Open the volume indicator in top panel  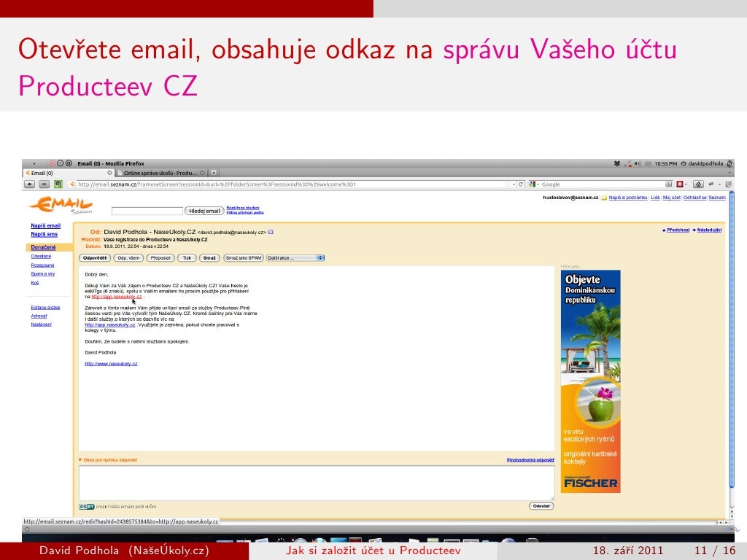coord(638,164)
